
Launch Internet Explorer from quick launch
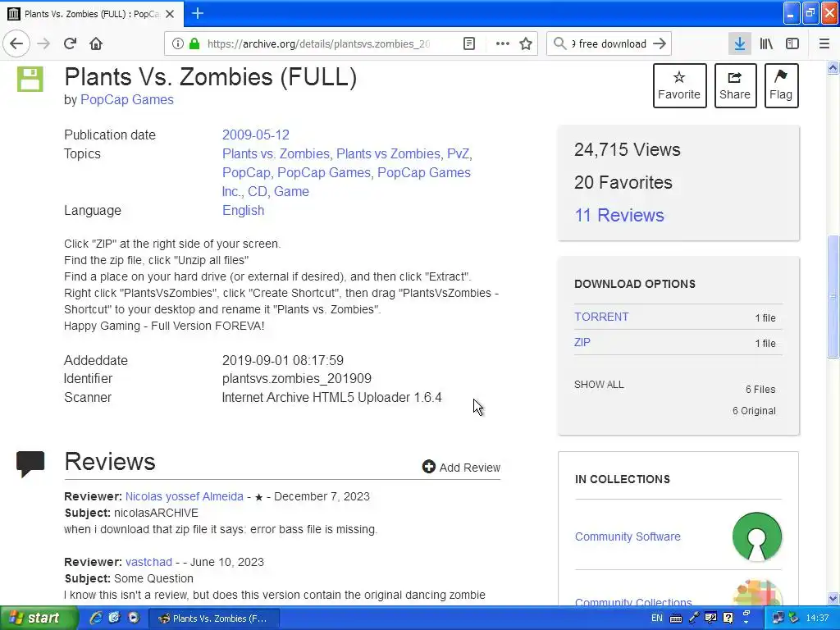coord(96,618)
